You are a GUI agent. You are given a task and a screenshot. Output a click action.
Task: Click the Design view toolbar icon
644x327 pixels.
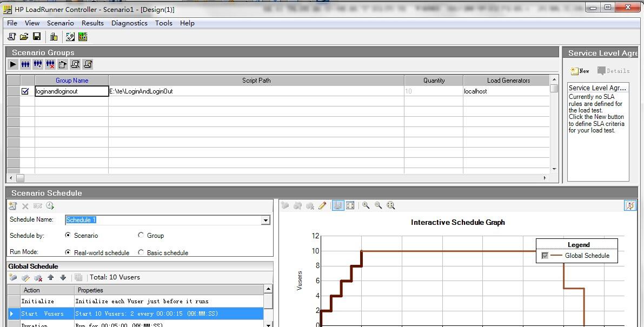pyautogui.click(x=70, y=37)
